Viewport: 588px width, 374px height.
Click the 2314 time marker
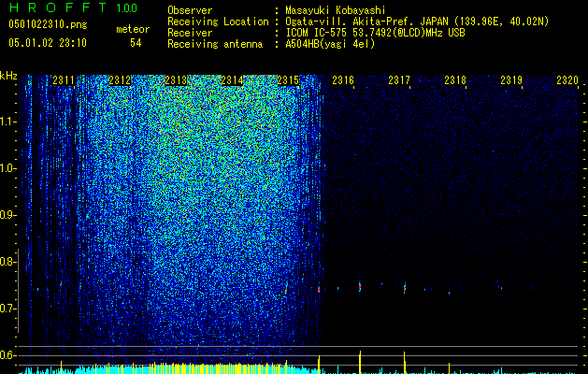pyautogui.click(x=232, y=80)
